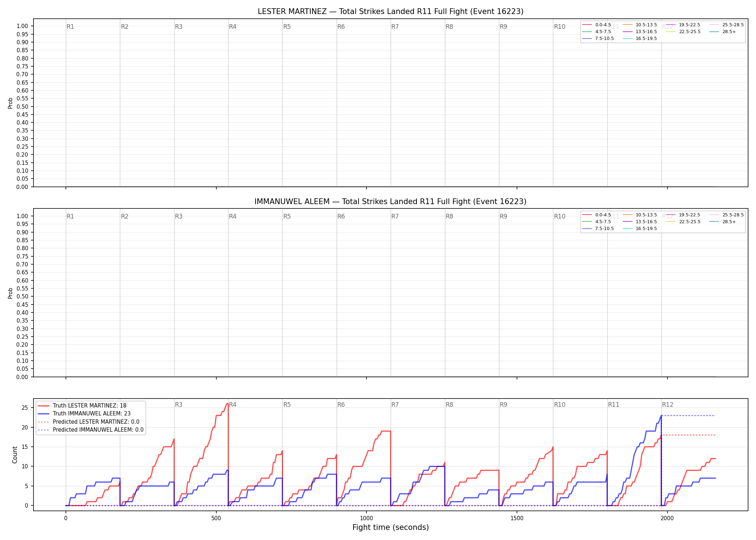Click red dotted predicted line ending at 18

688,435
